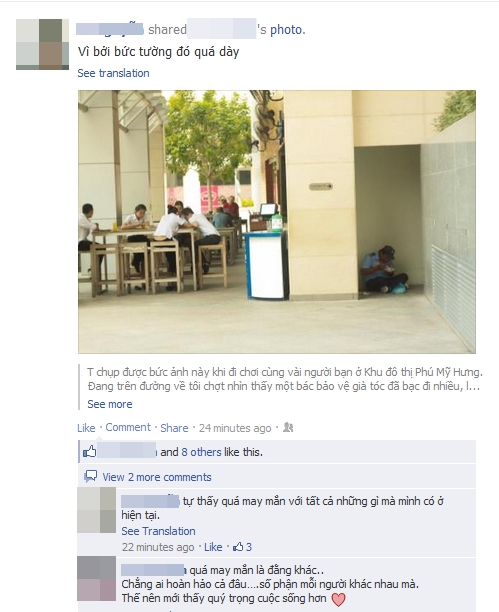
Task: Click the thumbs-up icon beside likes summary
Action: pos(90,452)
